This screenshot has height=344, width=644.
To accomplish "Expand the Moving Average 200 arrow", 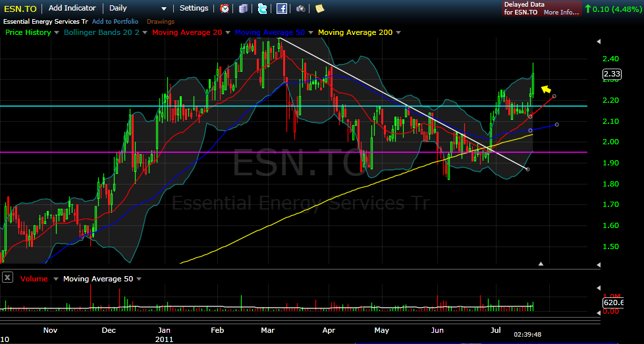I will point(398,32).
